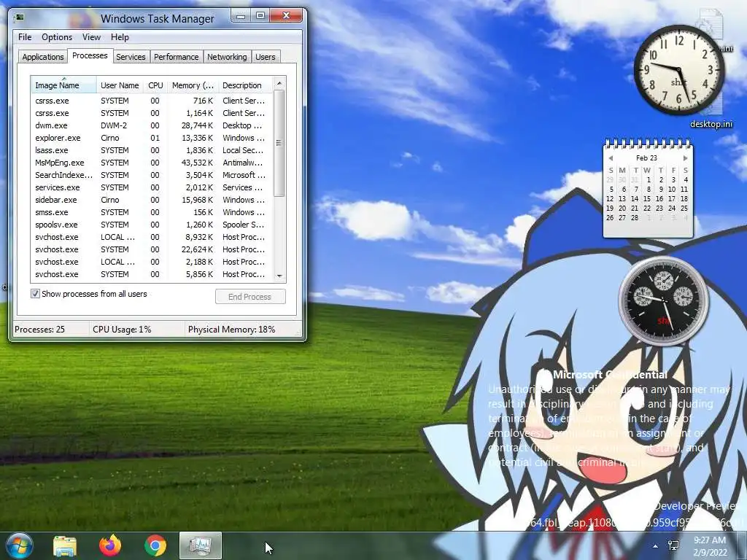
Task: Select day 28 in the calendar gadget
Action: coord(635,218)
